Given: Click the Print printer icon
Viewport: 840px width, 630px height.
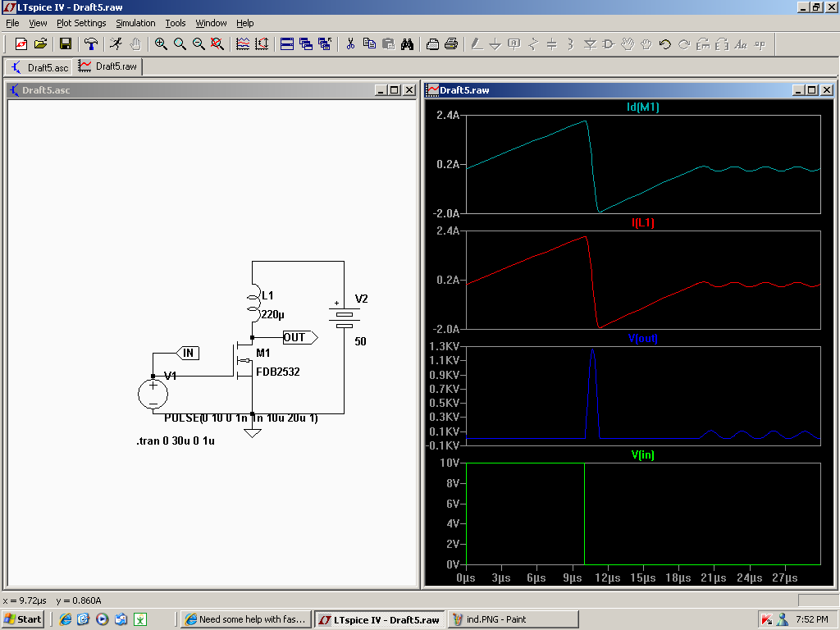Looking at the screenshot, I should [451, 44].
